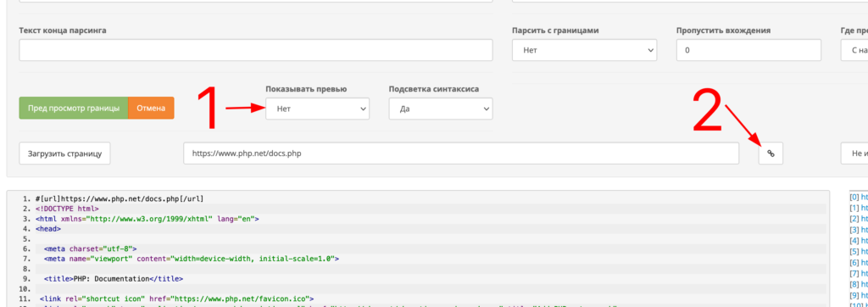Open the 'Подсветка синтаксиса' dropdown
Image resolution: width=868 pixels, height=307 pixels.
441,109
